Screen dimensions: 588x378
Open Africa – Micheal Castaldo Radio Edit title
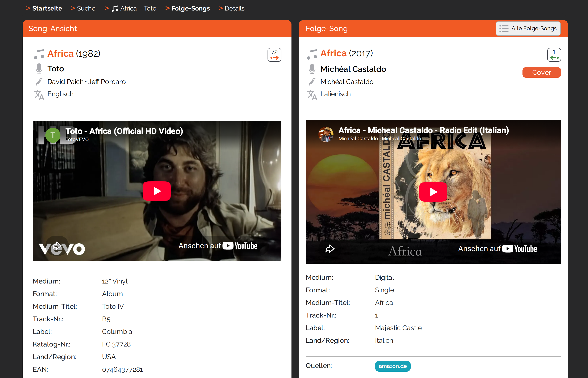[x=423, y=130]
